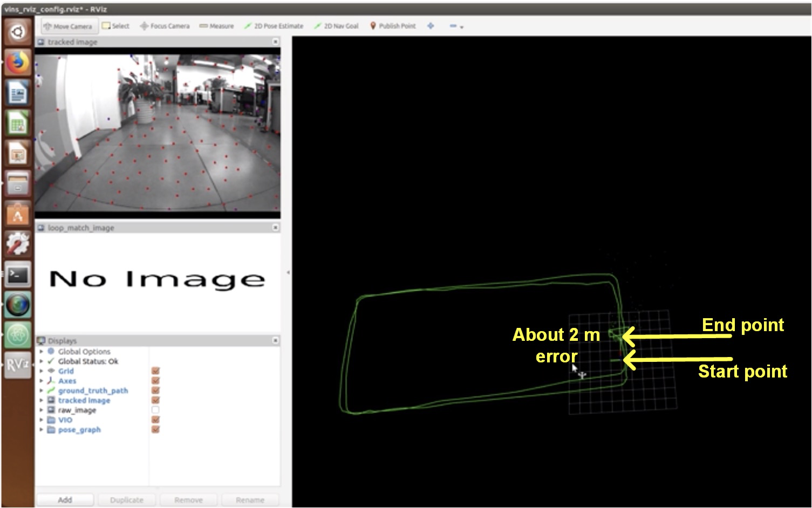
Task: Expand the Global Status tree item
Action: pos(41,361)
